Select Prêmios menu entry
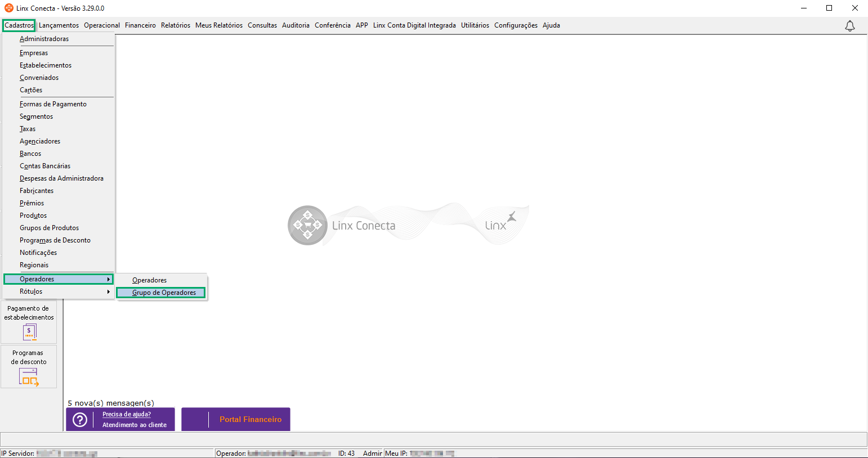Viewport: 868px width, 458px height. [x=59, y=203]
